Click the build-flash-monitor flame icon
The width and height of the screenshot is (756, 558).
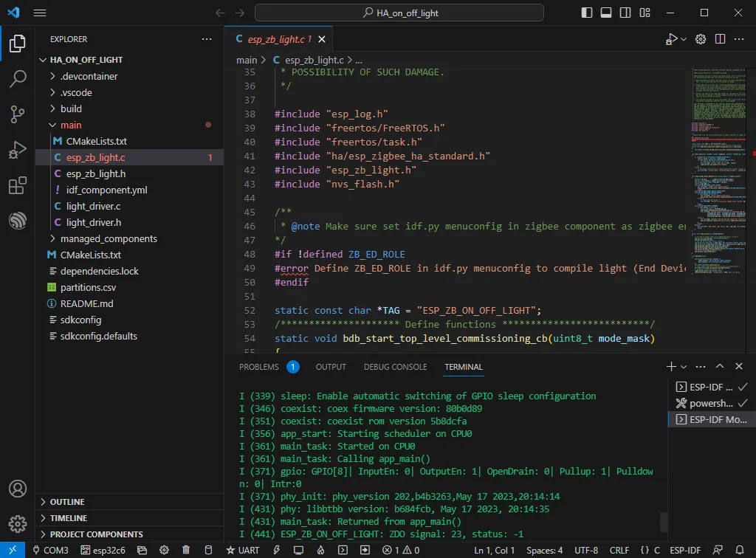(x=320, y=550)
